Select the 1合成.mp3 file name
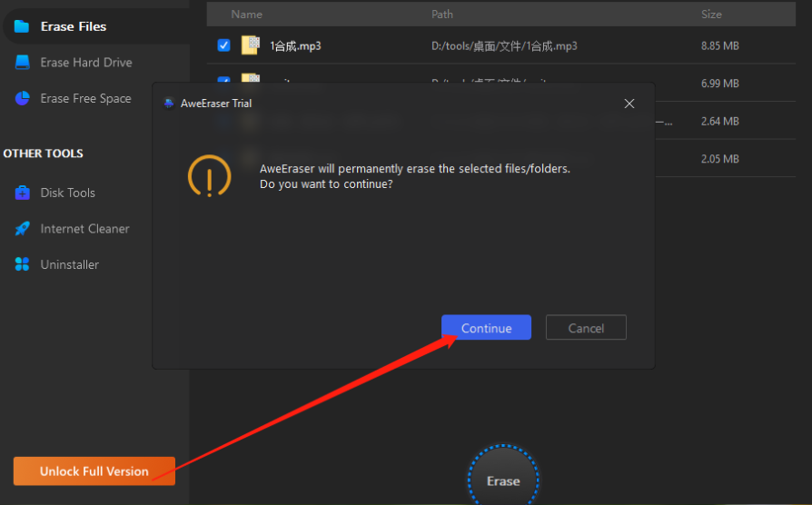 [295, 46]
